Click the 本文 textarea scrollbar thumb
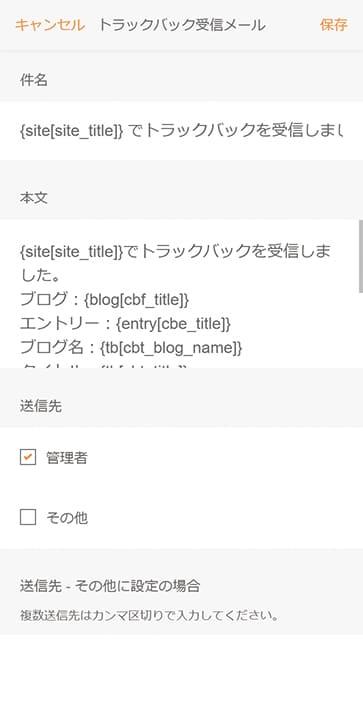 (x=360, y=256)
